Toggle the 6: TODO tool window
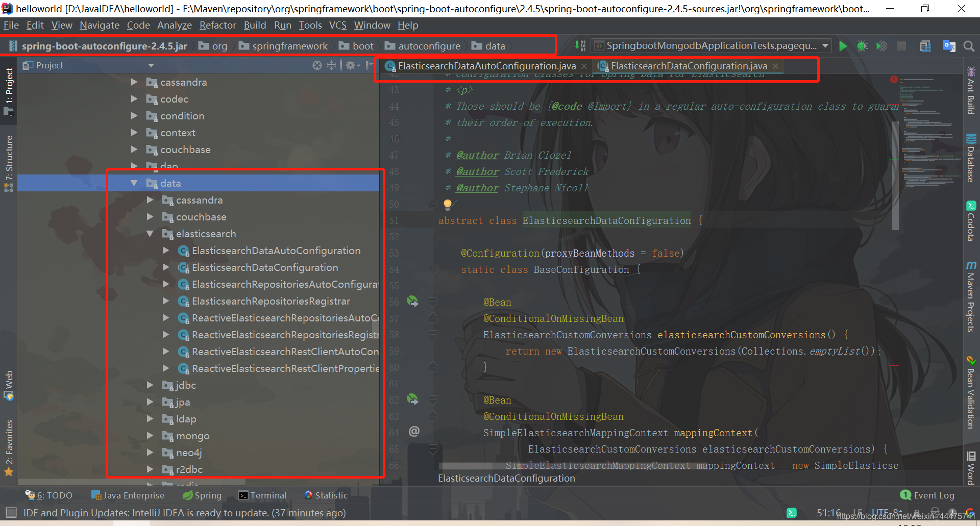The image size is (980, 526). [x=49, y=495]
